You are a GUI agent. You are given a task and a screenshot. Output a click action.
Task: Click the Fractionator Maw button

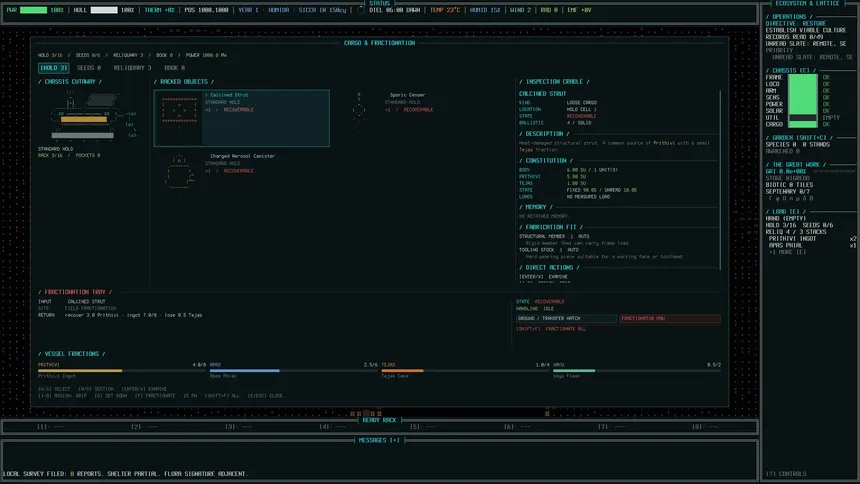670,318
